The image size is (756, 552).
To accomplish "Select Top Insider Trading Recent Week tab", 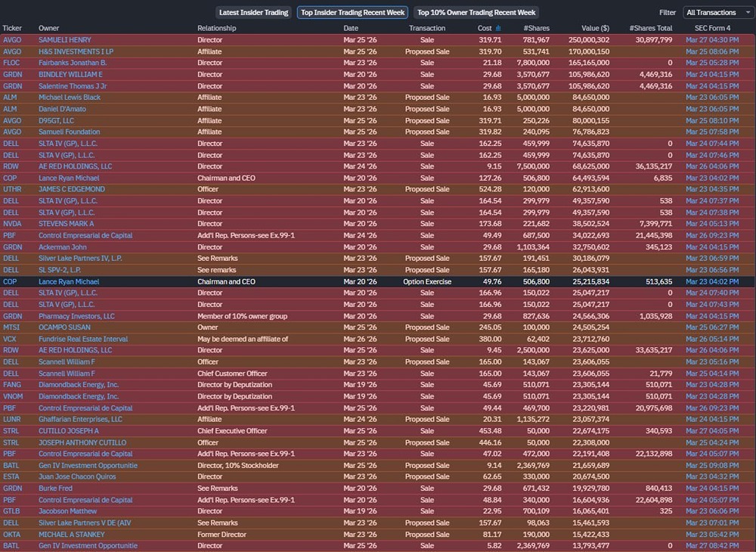I will click(x=352, y=13).
